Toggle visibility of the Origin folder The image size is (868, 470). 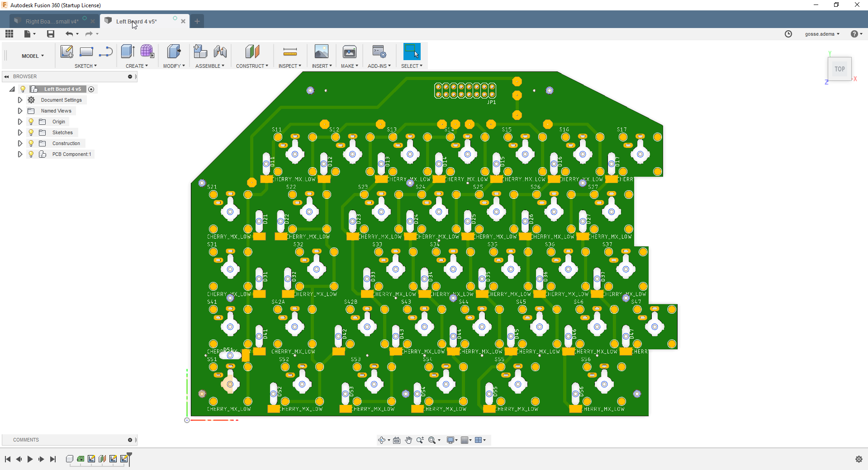[30, 121]
